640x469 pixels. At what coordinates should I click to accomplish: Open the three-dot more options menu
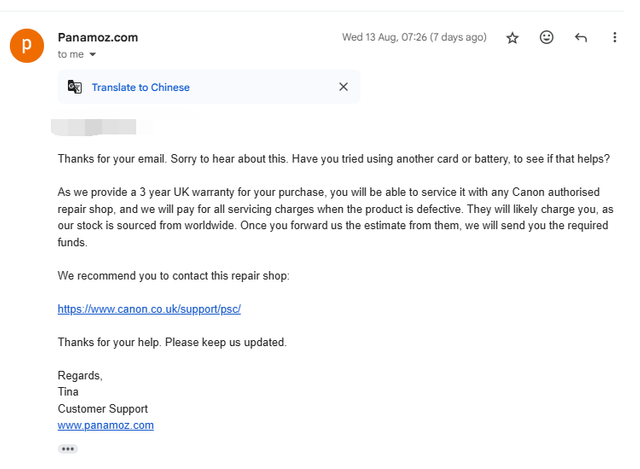(614, 38)
